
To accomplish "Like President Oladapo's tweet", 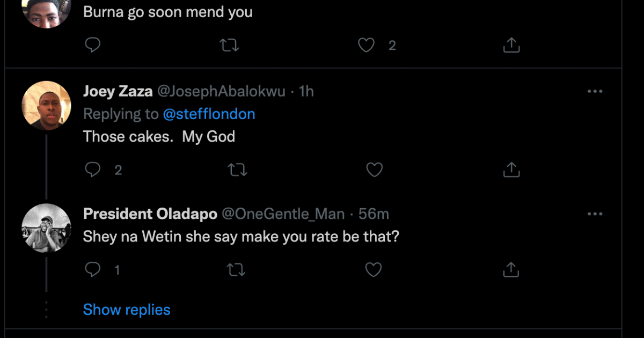I will [374, 269].
